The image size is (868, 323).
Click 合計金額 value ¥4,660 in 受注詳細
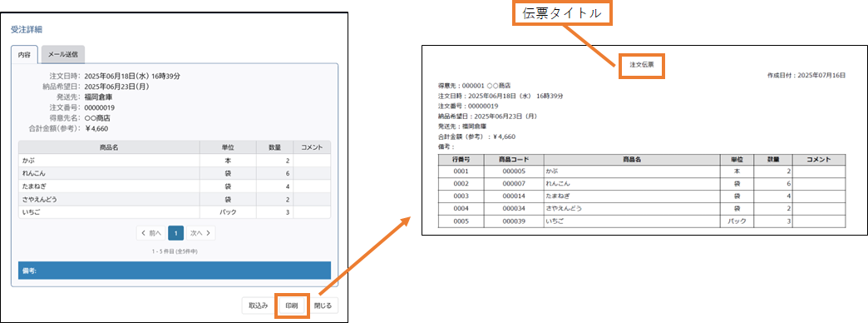tap(97, 128)
